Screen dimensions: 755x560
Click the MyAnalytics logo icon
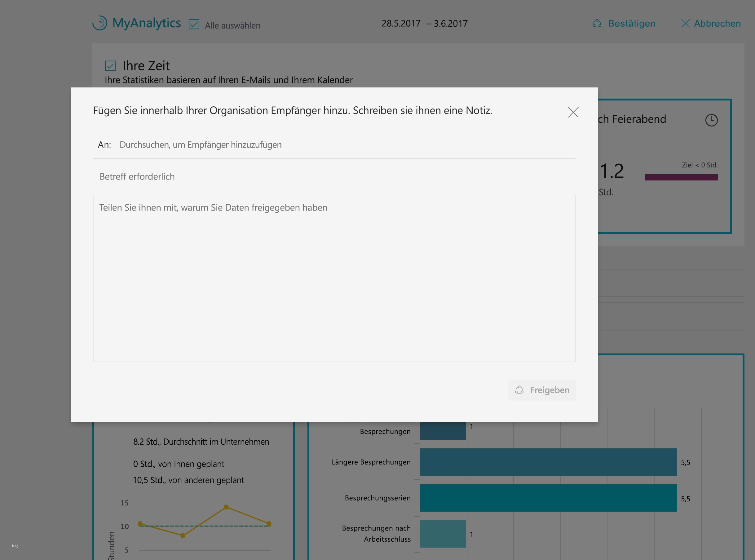100,23
